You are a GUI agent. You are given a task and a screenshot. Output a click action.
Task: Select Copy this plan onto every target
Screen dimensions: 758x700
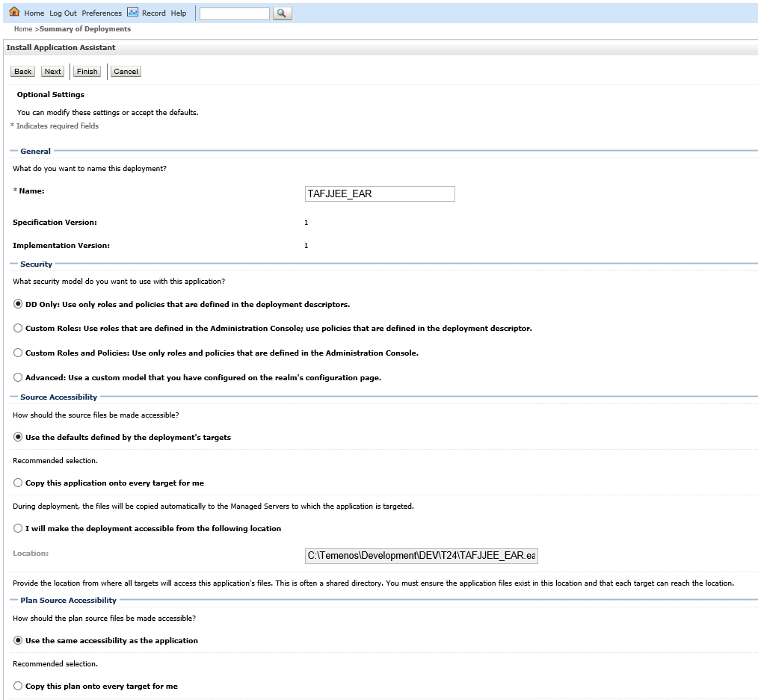pyautogui.click(x=19, y=686)
